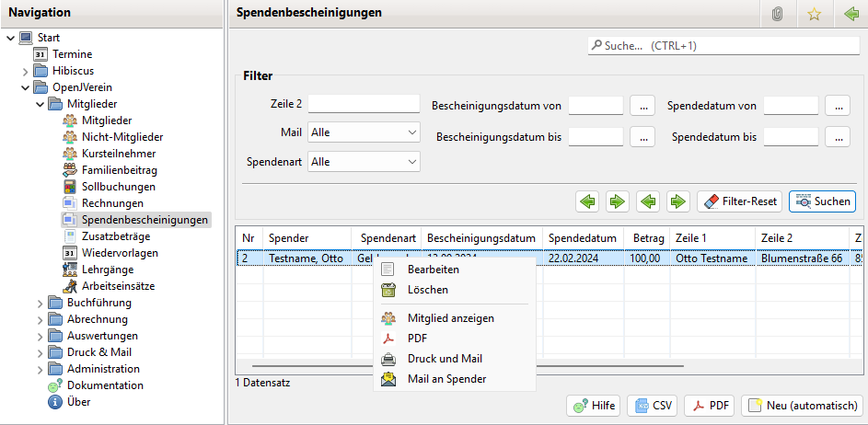
Task: Click the Filter-Reset button
Action: pyautogui.click(x=739, y=201)
